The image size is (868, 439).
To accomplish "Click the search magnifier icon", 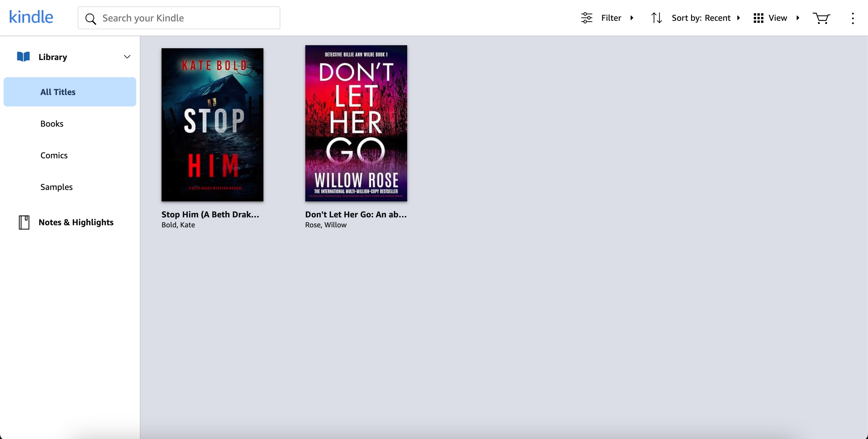I will [x=91, y=19].
